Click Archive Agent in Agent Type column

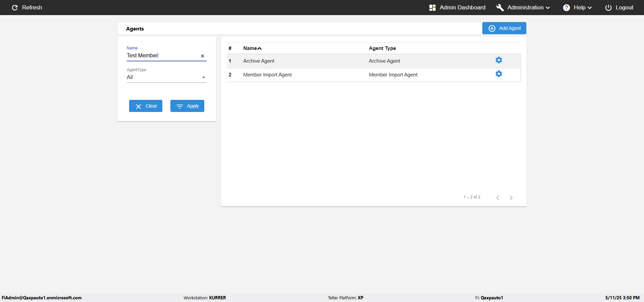click(x=384, y=61)
